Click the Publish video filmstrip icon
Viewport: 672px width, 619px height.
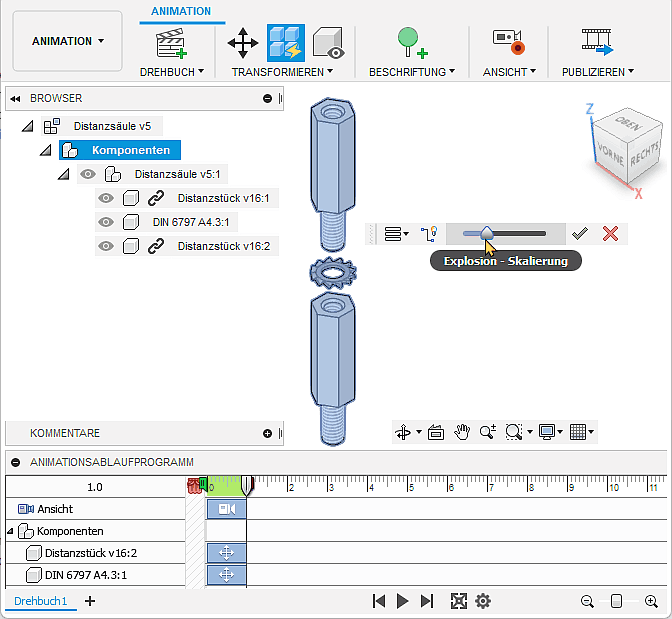[x=597, y=42]
